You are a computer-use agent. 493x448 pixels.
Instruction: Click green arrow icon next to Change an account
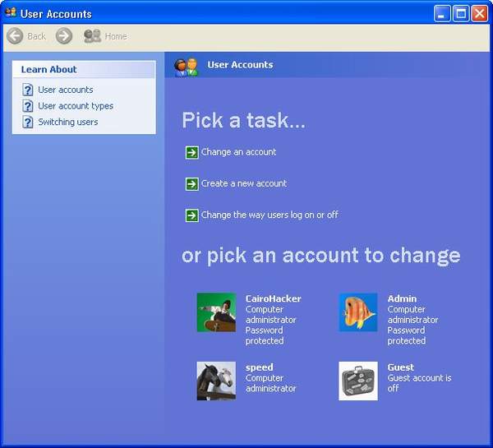point(191,153)
